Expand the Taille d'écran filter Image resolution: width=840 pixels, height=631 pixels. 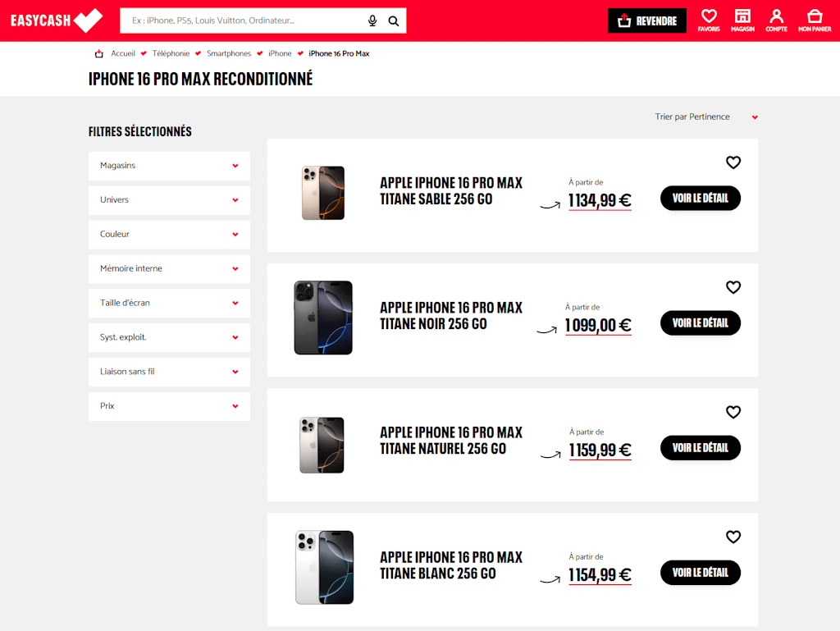click(169, 303)
